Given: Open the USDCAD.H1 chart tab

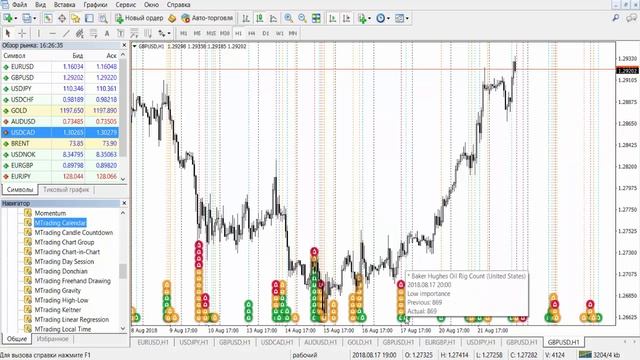Looking at the screenshot, I should (277, 342).
